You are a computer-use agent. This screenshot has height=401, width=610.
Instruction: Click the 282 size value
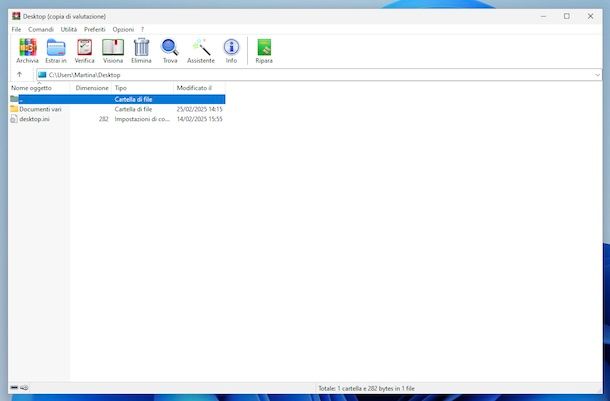(x=103, y=119)
